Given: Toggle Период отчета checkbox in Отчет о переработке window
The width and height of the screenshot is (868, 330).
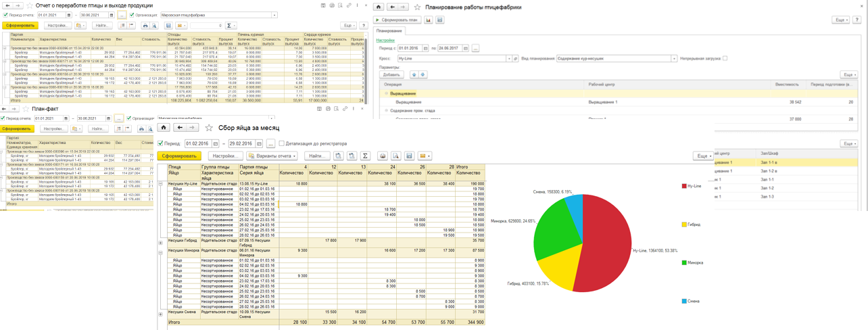Looking at the screenshot, I should (x=5, y=15).
